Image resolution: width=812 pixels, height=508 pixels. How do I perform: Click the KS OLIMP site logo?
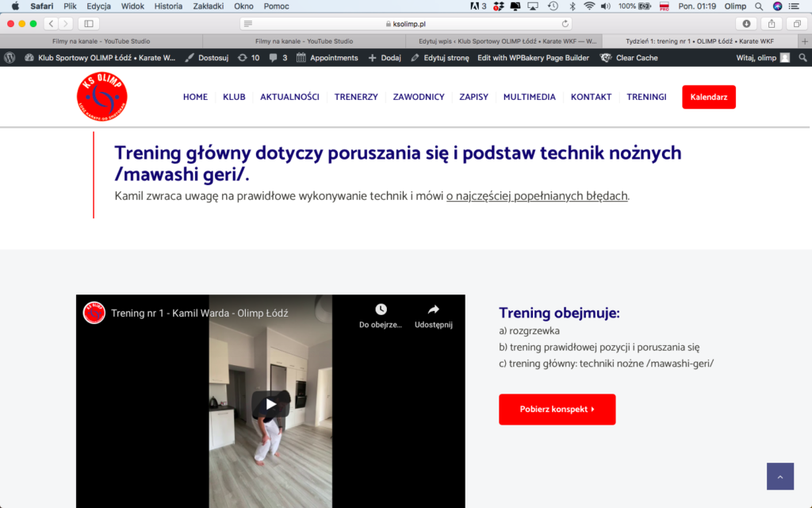(x=102, y=97)
